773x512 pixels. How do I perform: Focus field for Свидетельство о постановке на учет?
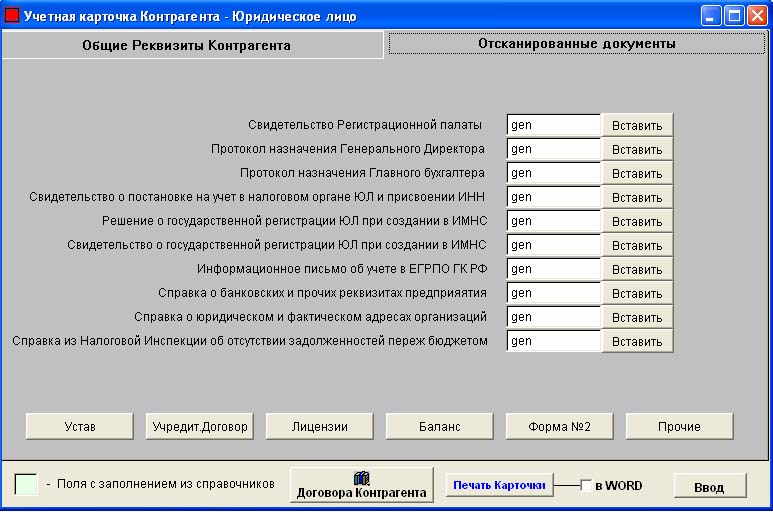point(554,197)
